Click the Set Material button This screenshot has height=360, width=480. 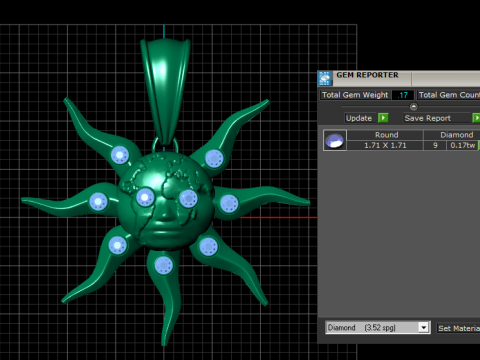459,328
